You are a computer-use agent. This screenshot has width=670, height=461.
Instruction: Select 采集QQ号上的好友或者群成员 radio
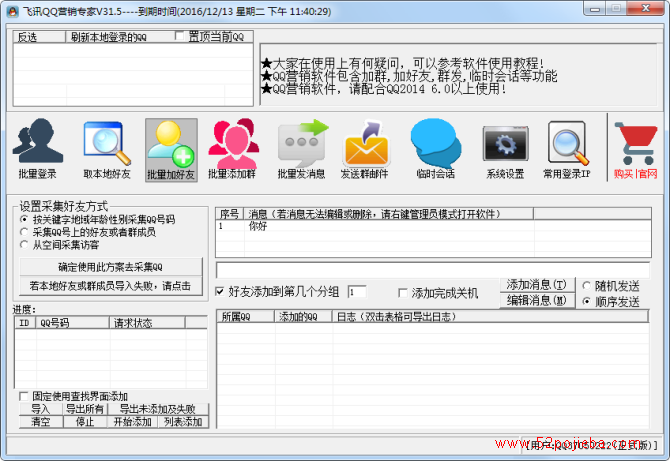point(24,232)
